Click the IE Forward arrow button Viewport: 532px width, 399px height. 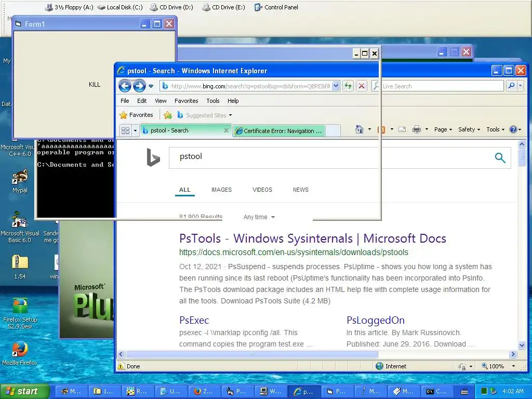coord(139,86)
